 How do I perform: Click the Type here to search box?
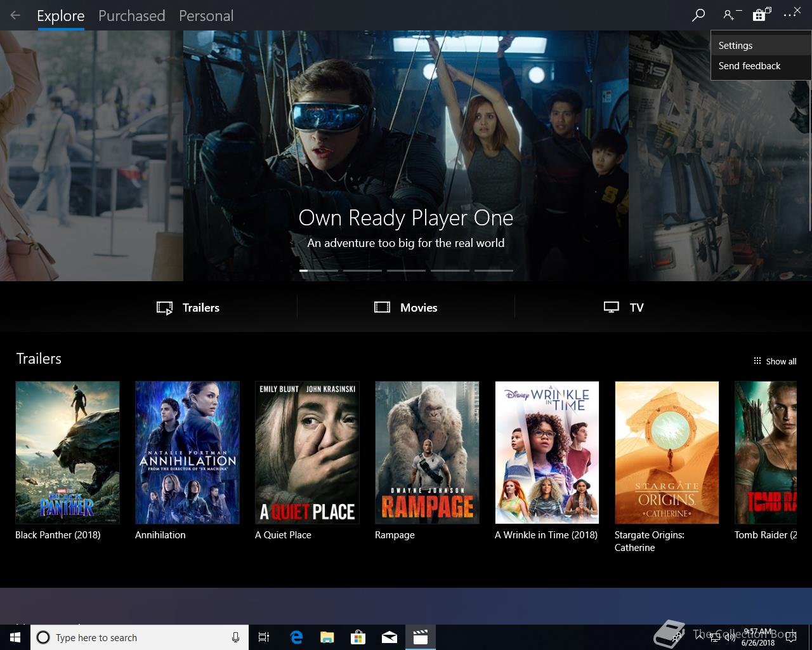(x=139, y=637)
